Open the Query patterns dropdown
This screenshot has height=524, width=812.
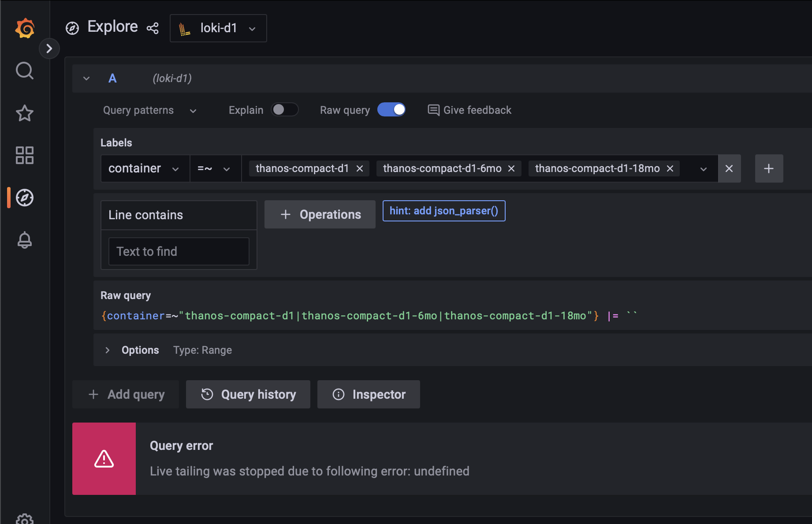(149, 110)
